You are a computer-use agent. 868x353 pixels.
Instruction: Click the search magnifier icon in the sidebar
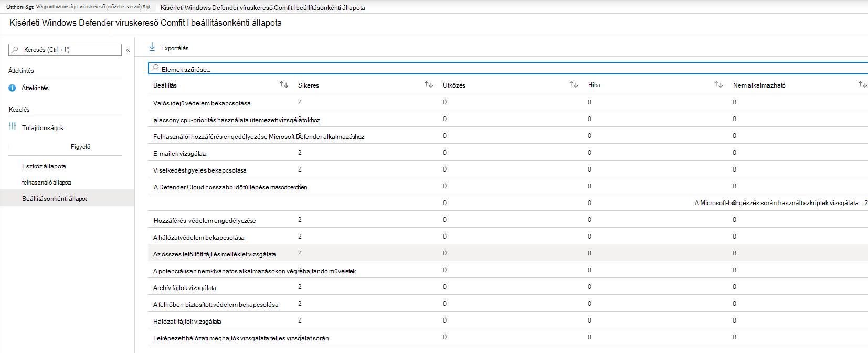coord(15,50)
